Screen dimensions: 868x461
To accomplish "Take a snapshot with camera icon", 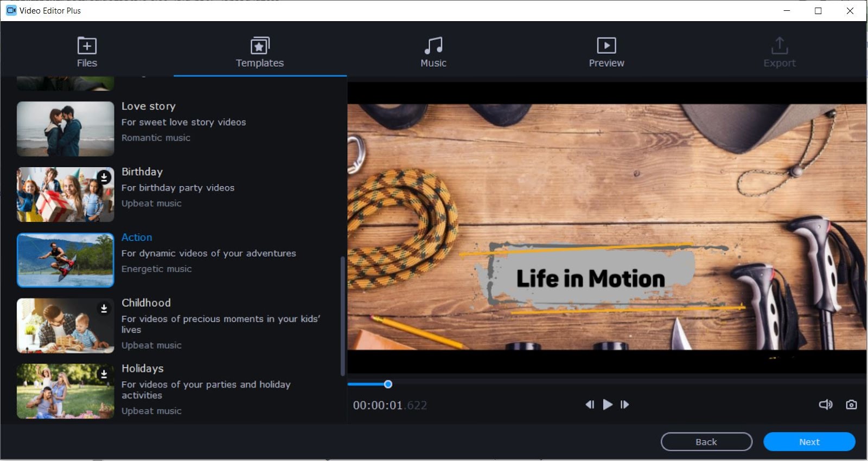I will point(851,405).
